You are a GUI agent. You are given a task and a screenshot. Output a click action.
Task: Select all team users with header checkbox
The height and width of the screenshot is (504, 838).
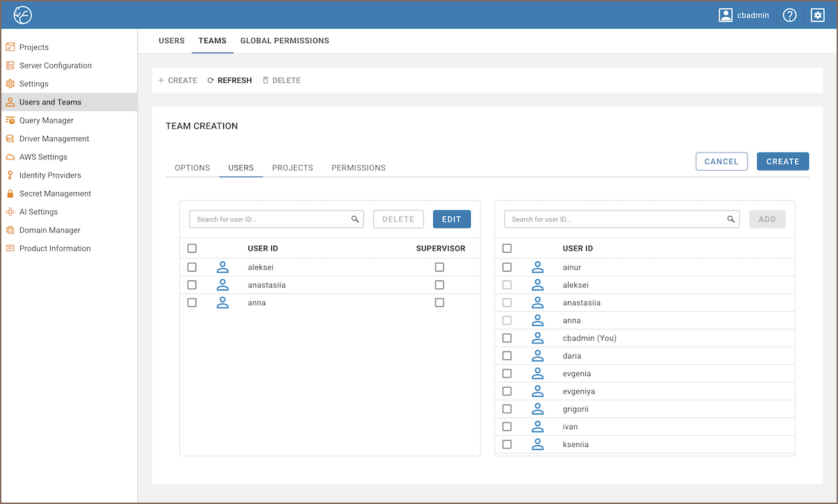point(192,249)
